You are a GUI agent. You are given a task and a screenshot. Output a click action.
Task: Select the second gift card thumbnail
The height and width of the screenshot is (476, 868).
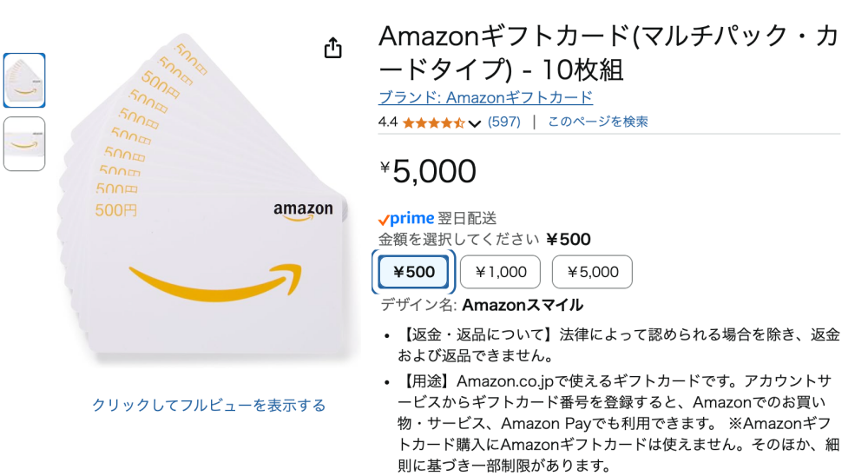pyautogui.click(x=24, y=143)
